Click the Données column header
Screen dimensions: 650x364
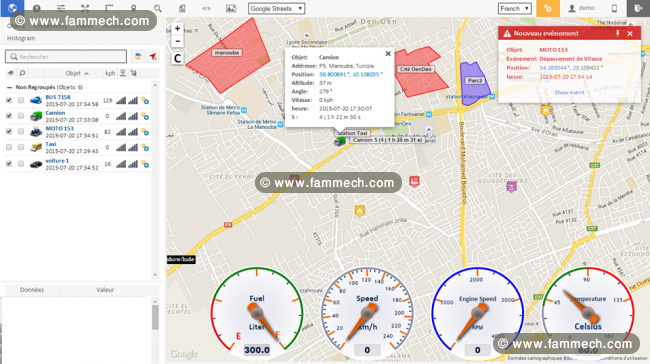(32, 290)
